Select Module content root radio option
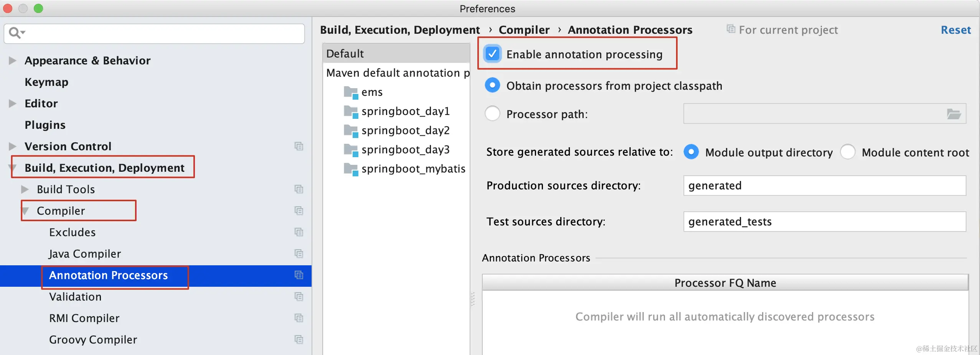980x355 pixels. tap(848, 152)
